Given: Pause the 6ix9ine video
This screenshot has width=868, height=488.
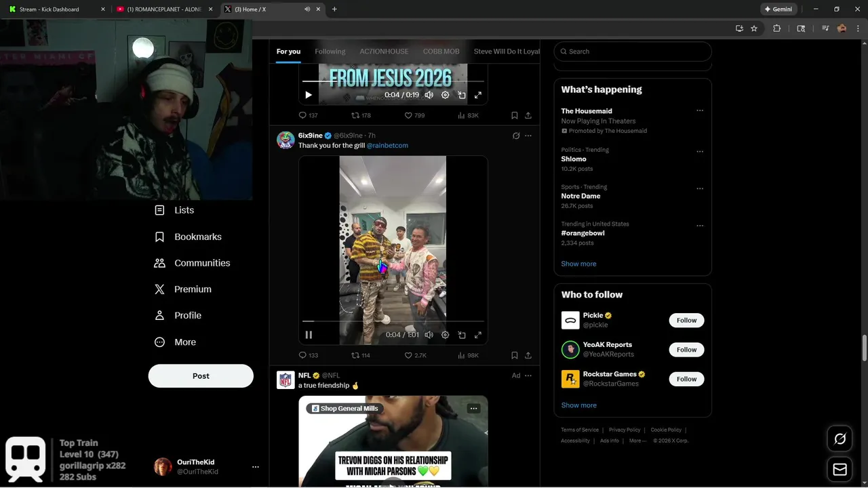Looking at the screenshot, I should [x=309, y=335].
